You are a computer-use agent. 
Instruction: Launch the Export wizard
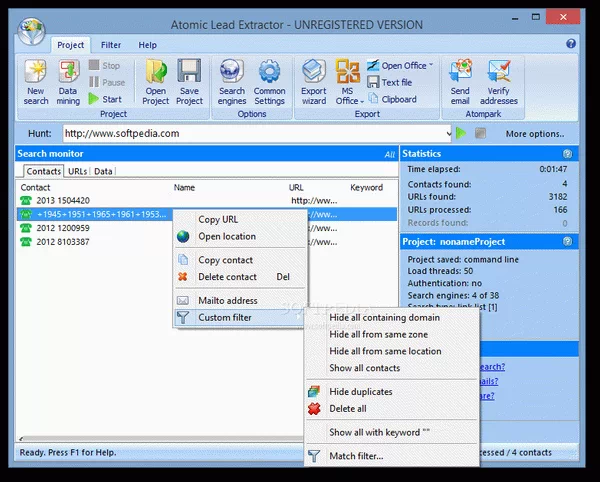314,82
